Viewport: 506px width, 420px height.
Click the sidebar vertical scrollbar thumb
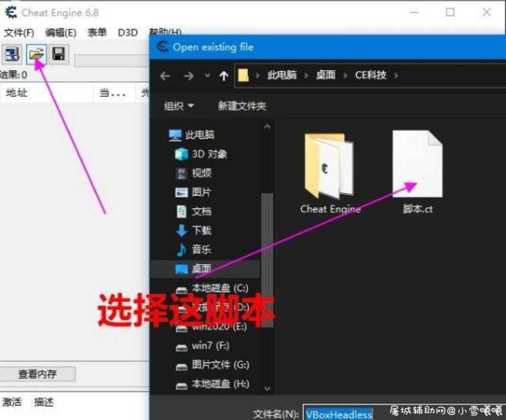[267, 260]
